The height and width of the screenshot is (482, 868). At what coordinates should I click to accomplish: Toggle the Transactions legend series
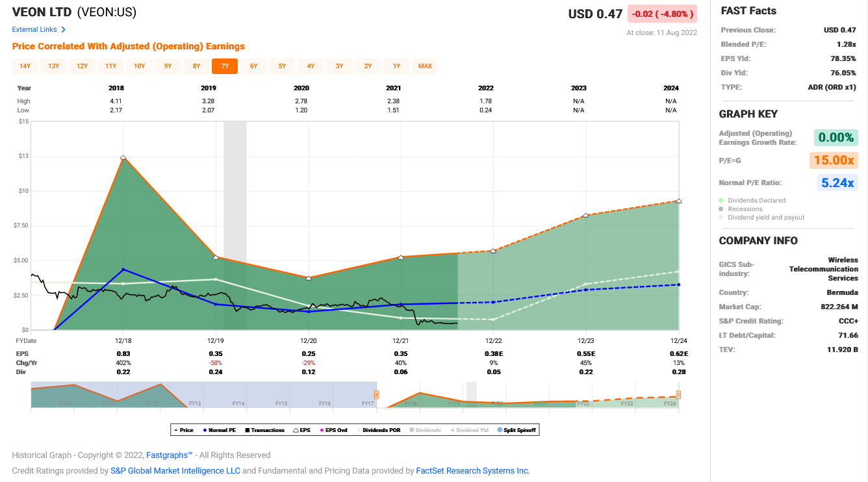(x=264, y=430)
